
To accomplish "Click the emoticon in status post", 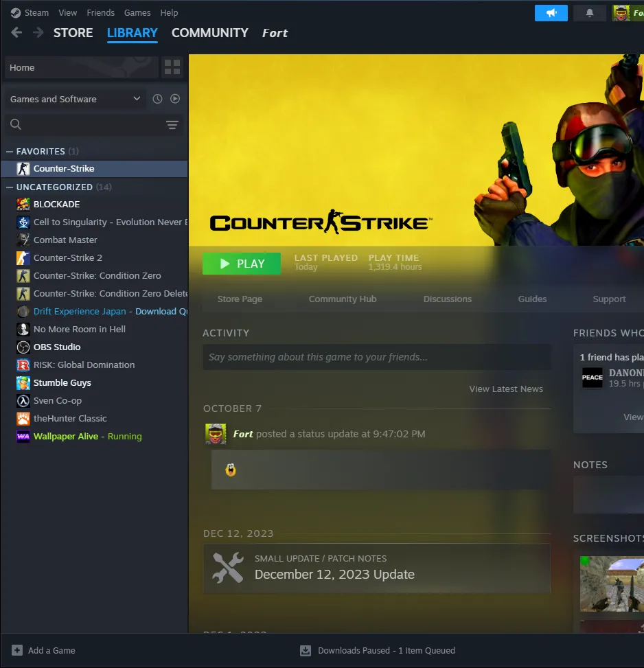I will [231, 470].
